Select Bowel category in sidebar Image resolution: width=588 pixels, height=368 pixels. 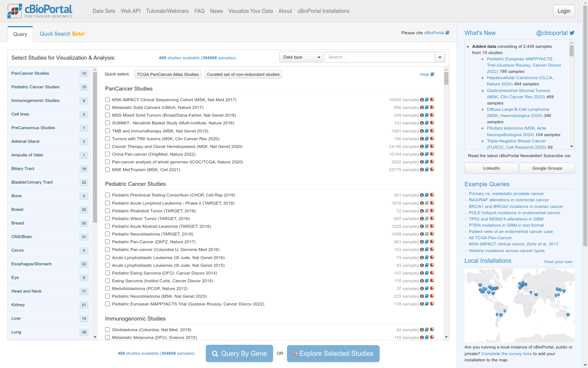[50, 209]
